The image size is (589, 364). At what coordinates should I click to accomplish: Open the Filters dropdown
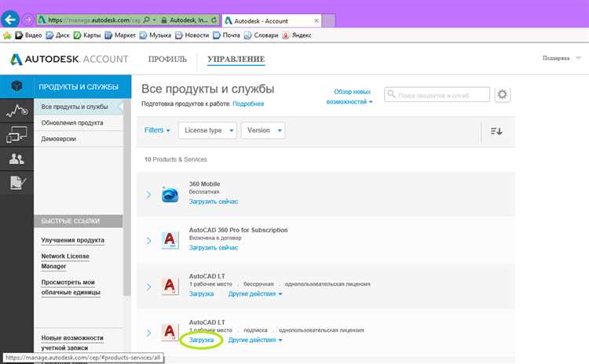(x=157, y=130)
